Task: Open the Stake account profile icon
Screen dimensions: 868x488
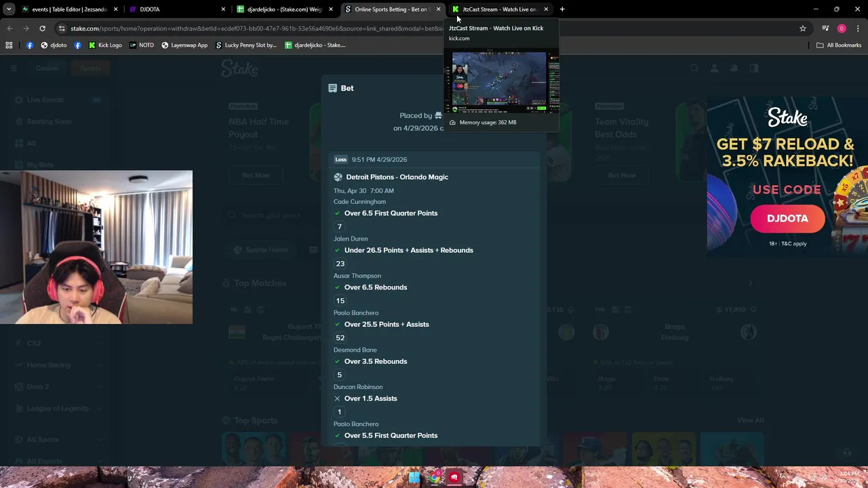Action: (714, 68)
